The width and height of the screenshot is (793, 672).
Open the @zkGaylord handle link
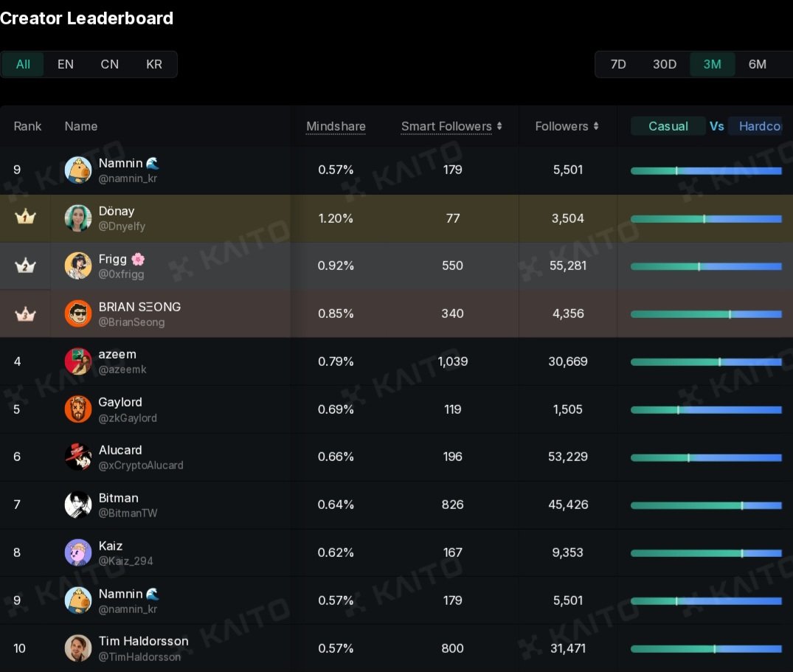tap(128, 418)
